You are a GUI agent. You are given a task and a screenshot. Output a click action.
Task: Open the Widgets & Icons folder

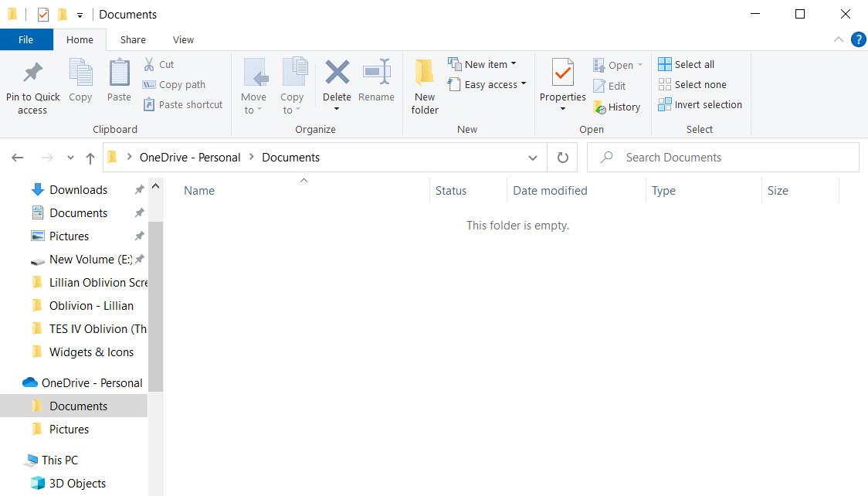click(83, 352)
